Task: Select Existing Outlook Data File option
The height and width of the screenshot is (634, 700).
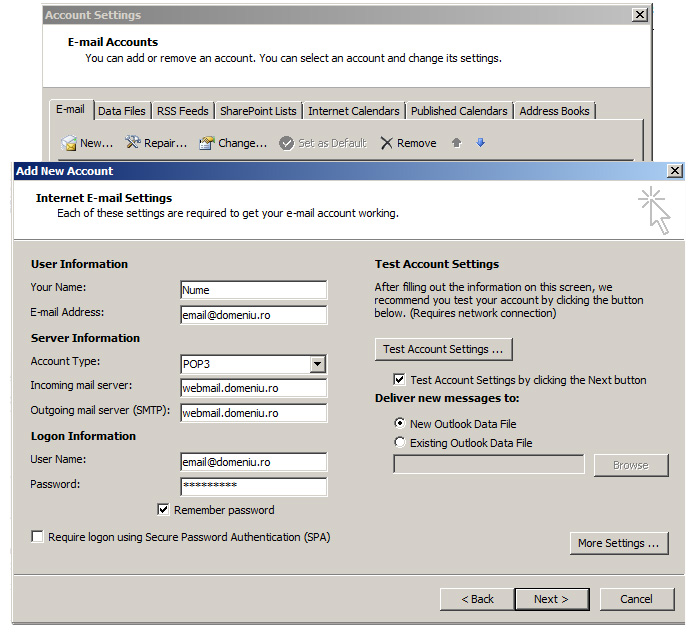Action: point(400,443)
